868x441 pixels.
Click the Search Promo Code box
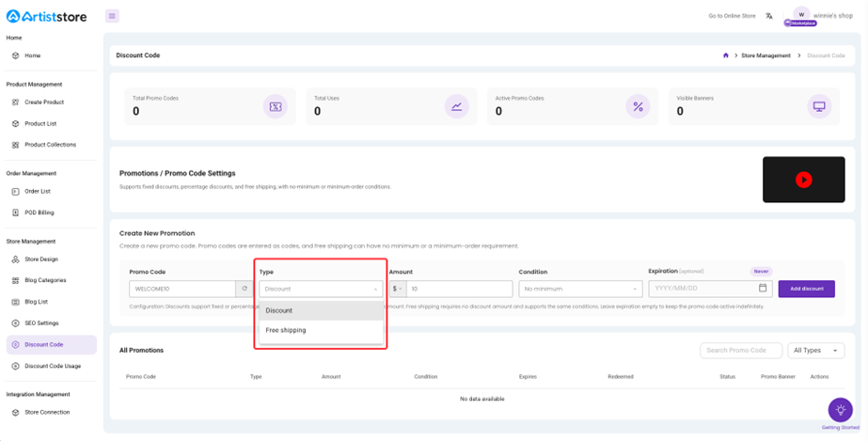pyautogui.click(x=741, y=350)
